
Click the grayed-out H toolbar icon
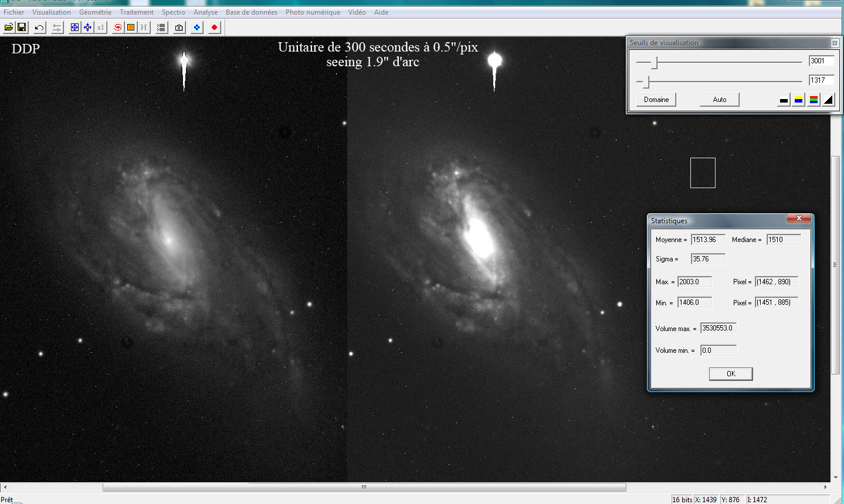[144, 28]
